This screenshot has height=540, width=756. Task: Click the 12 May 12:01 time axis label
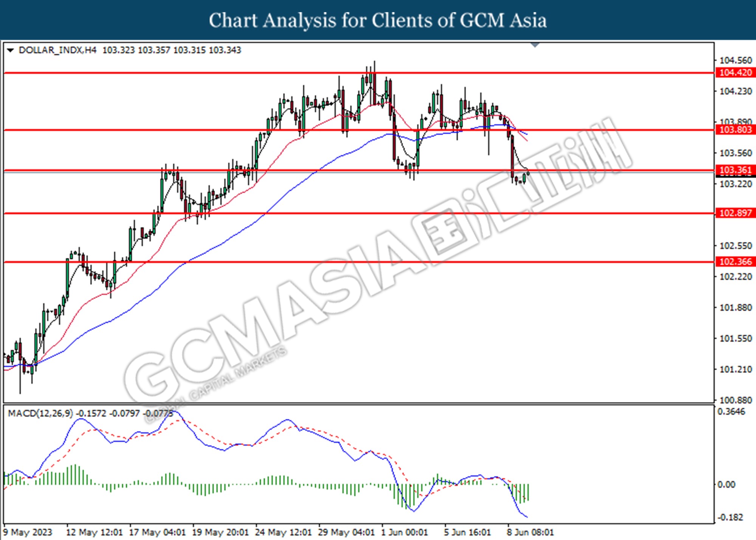click(94, 532)
